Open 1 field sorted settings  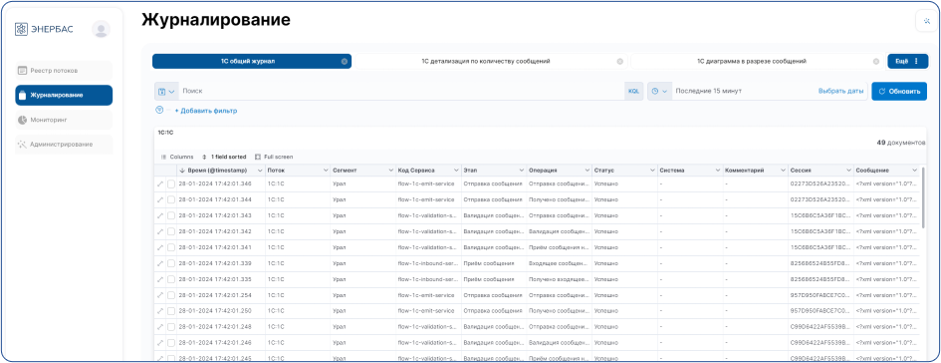click(x=224, y=157)
